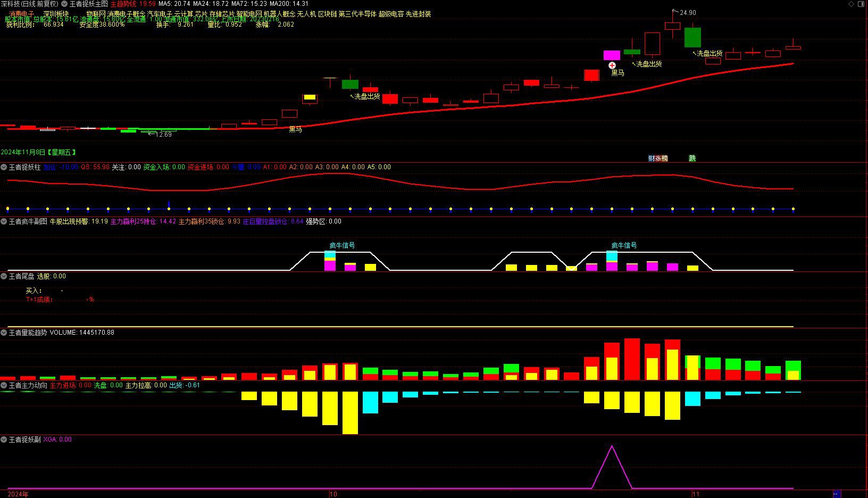Click the month 10 timeline marker
Viewport: 868px width, 498px height.
click(333, 494)
